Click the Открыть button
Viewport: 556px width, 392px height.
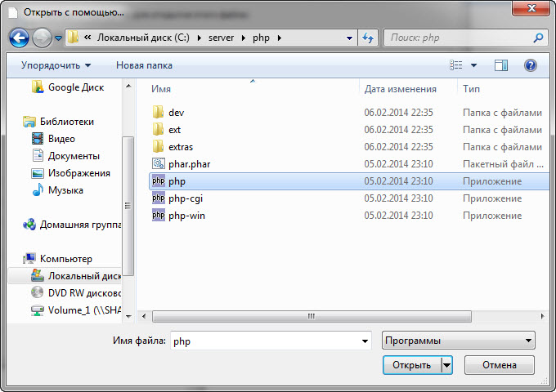[410, 365]
